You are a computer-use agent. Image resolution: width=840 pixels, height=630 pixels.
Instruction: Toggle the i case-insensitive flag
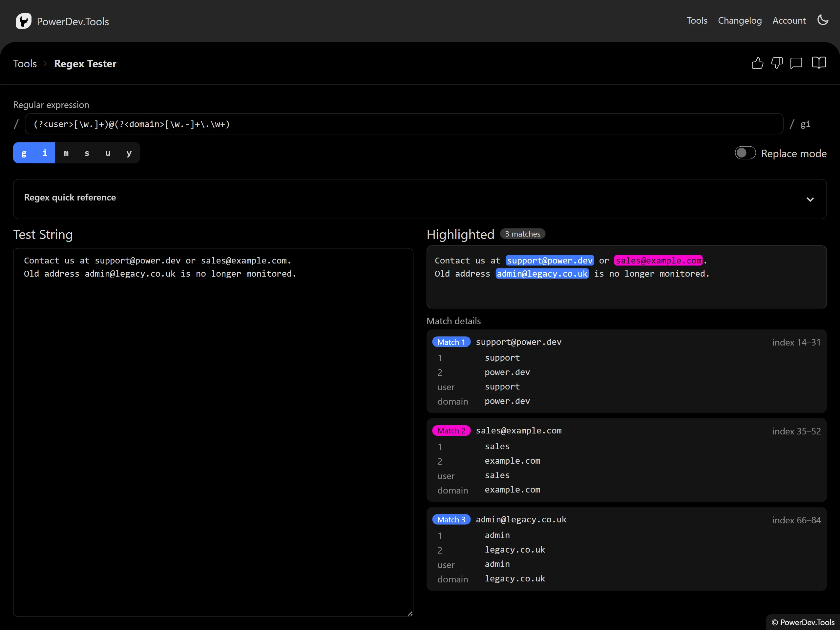click(45, 153)
